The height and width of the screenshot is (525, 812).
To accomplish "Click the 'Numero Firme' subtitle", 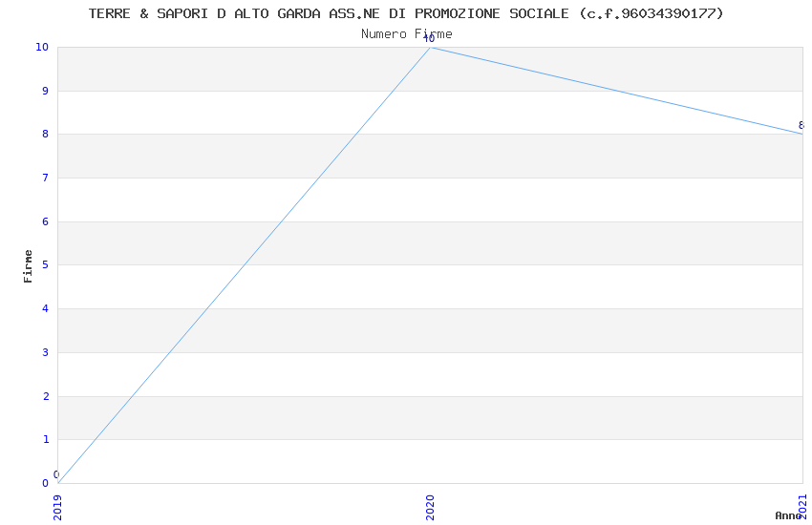I will point(407,34).
